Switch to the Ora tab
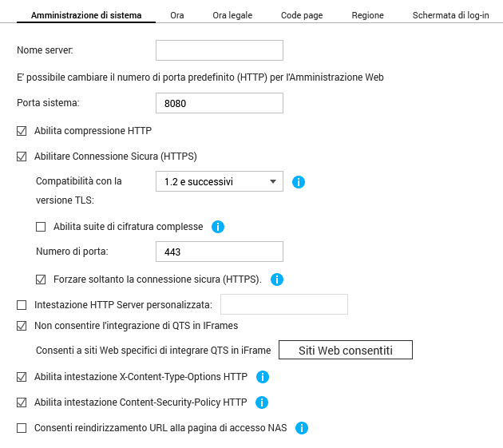503x448 pixels. pyautogui.click(x=177, y=15)
